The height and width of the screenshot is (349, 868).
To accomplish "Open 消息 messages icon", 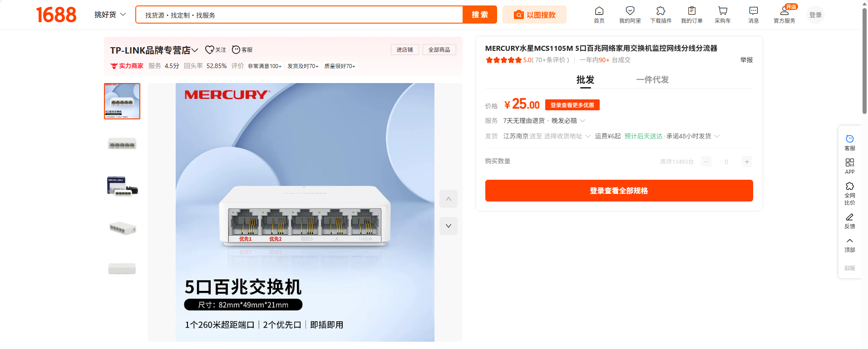I will 754,15.
